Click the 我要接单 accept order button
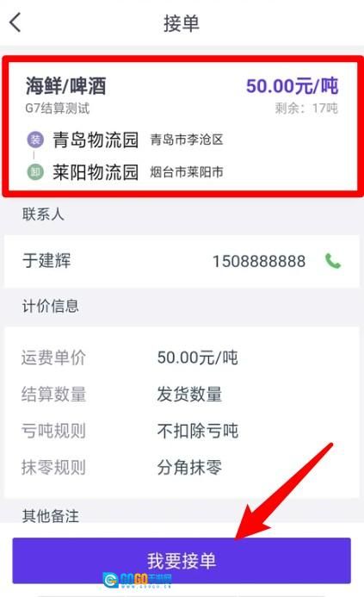This screenshot has width=364, height=597. 182,561
